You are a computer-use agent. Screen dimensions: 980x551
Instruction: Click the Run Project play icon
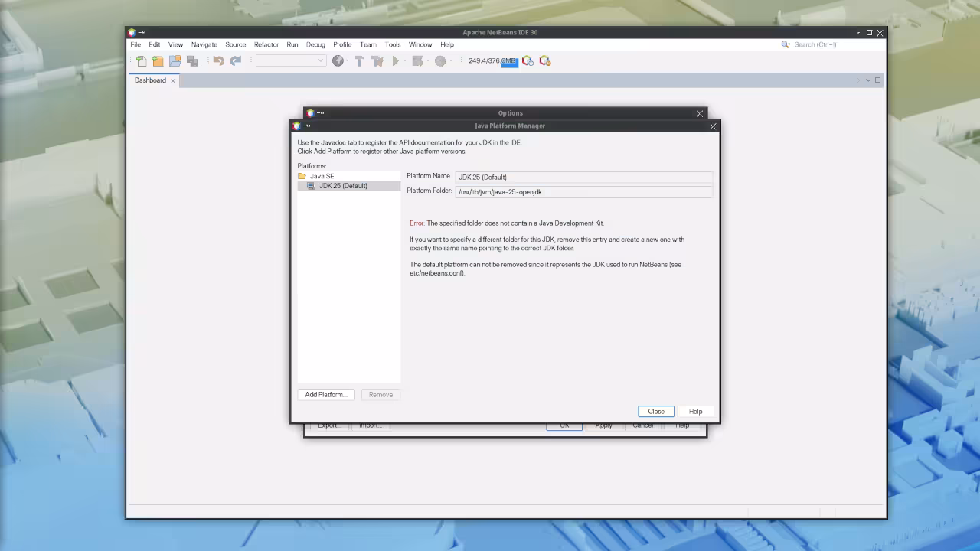395,61
